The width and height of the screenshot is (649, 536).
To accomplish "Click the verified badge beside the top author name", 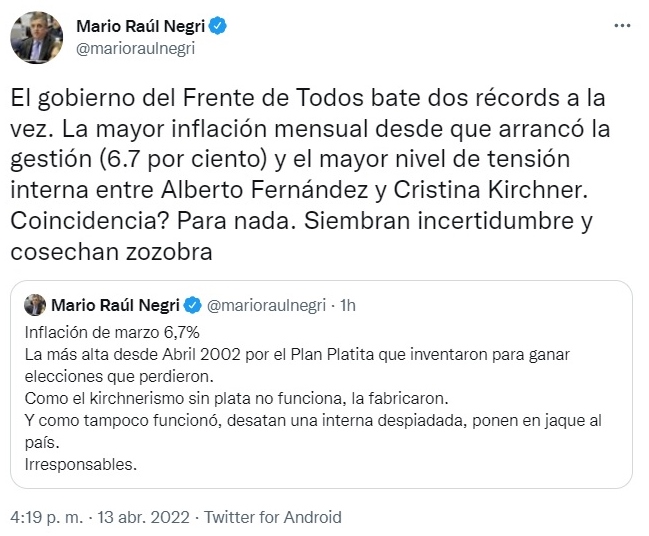I will pos(217,26).
